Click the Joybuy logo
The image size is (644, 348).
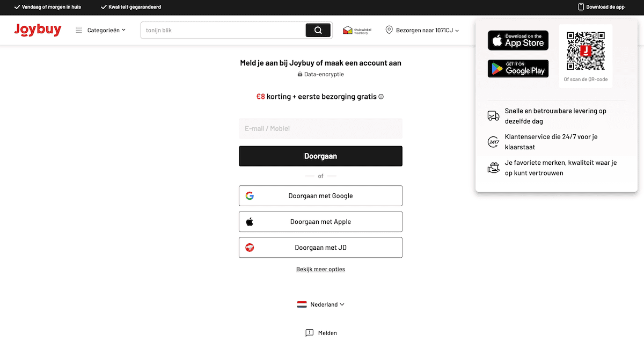pyautogui.click(x=38, y=30)
